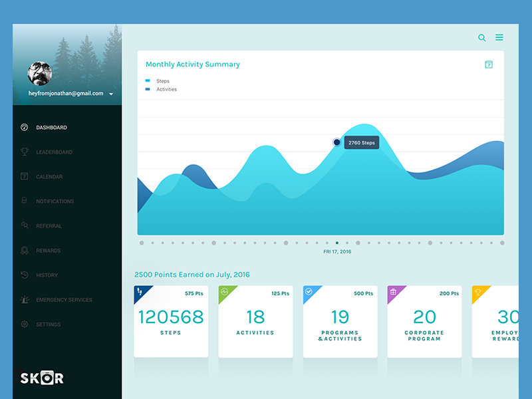Click the search magnifier icon
This screenshot has width=532, height=399.
(x=482, y=38)
